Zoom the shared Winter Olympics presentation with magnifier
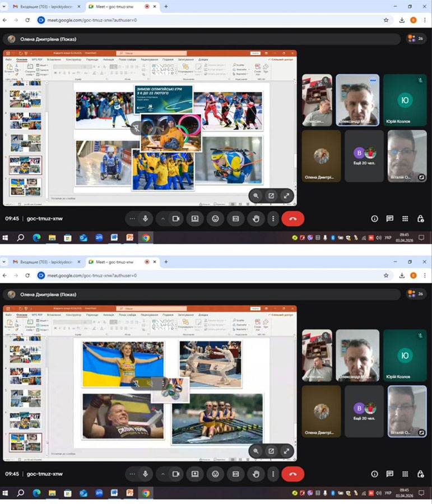This screenshot has height=504, width=432. (256, 195)
